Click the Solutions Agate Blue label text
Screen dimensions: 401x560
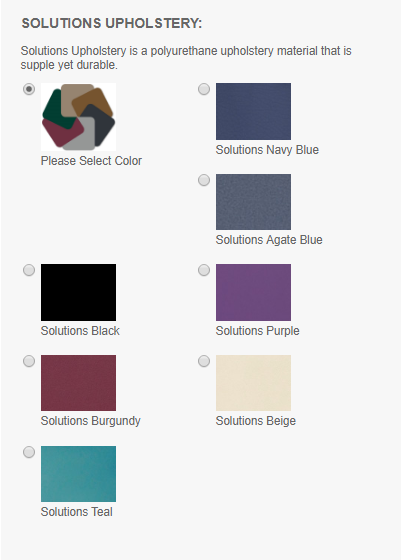269,240
